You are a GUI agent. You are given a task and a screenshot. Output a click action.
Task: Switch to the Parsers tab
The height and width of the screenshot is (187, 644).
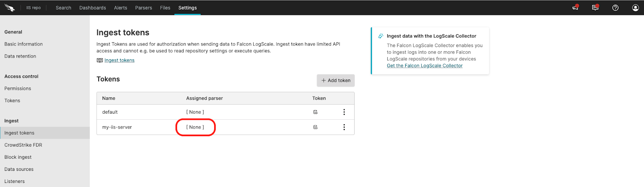pos(144,8)
